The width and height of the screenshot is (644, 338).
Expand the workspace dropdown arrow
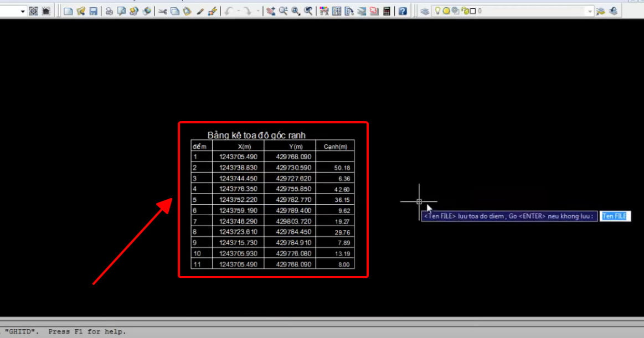23,12
